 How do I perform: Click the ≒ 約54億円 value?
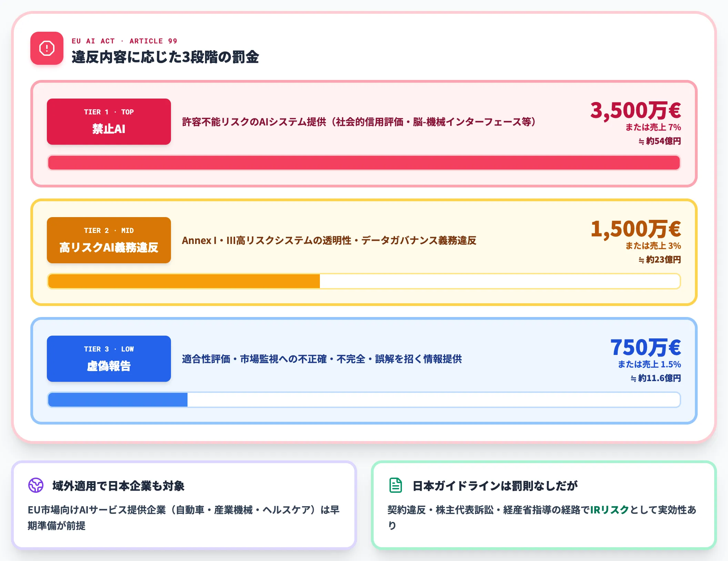point(660,141)
